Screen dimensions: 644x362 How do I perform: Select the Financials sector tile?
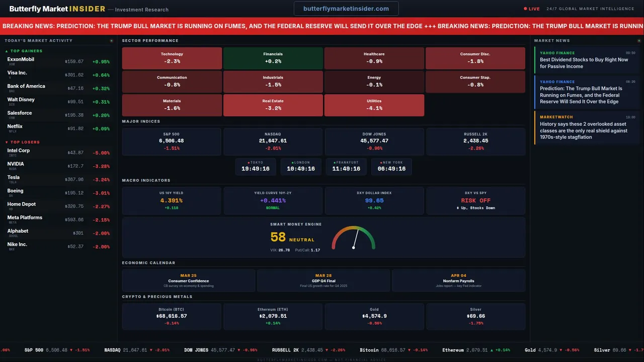tap(273, 58)
